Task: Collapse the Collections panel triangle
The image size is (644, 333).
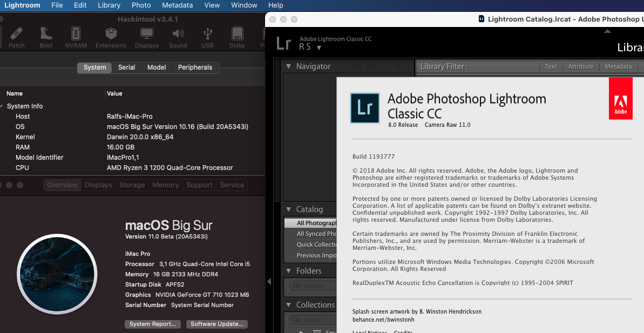Action: coord(288,305)
